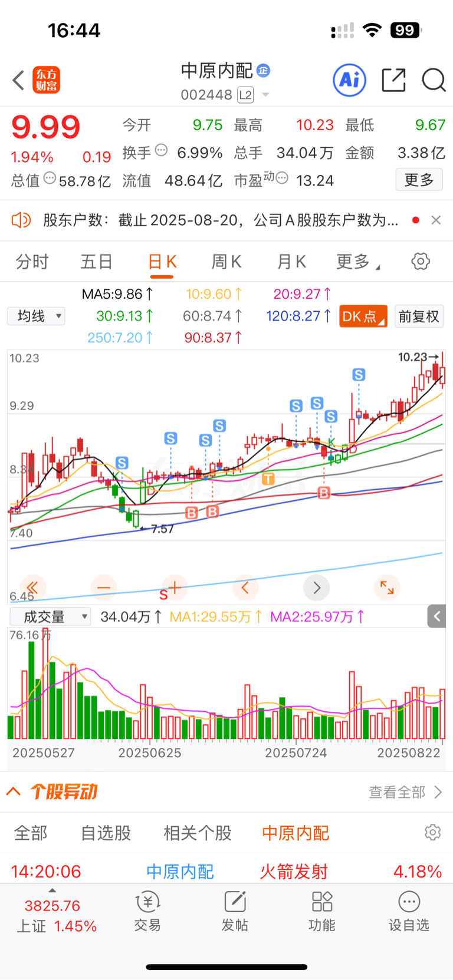Open chart settings gear icon

point(421,261)
